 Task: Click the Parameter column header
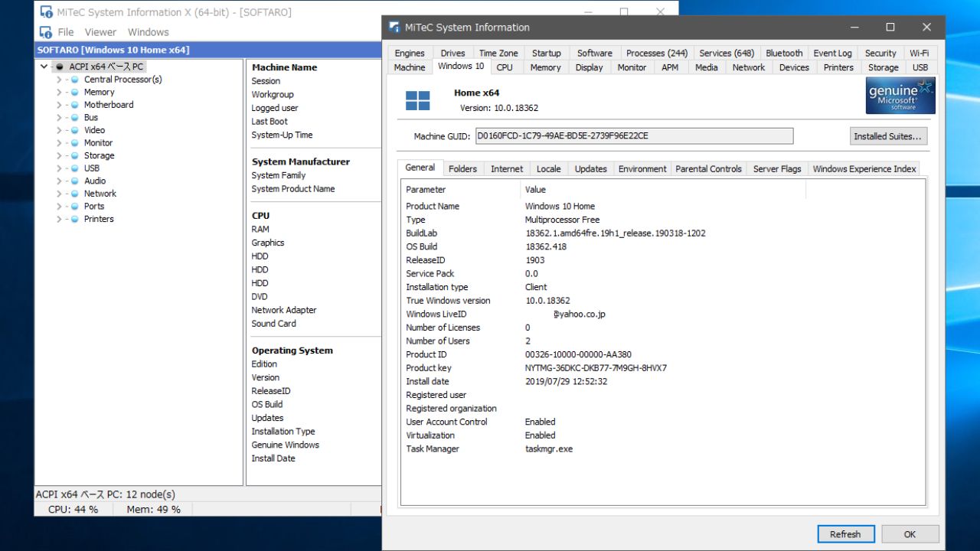(x=461, y=190)
